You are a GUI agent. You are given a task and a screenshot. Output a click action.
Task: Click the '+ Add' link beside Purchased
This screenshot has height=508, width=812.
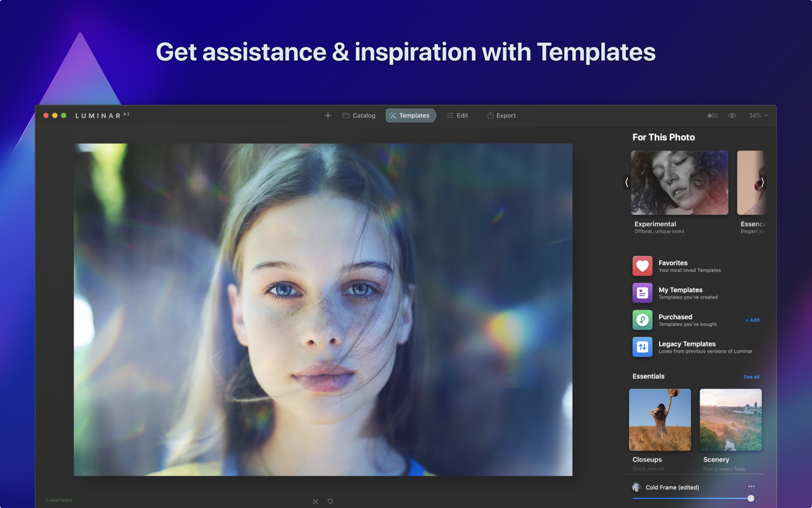[752, 320]
